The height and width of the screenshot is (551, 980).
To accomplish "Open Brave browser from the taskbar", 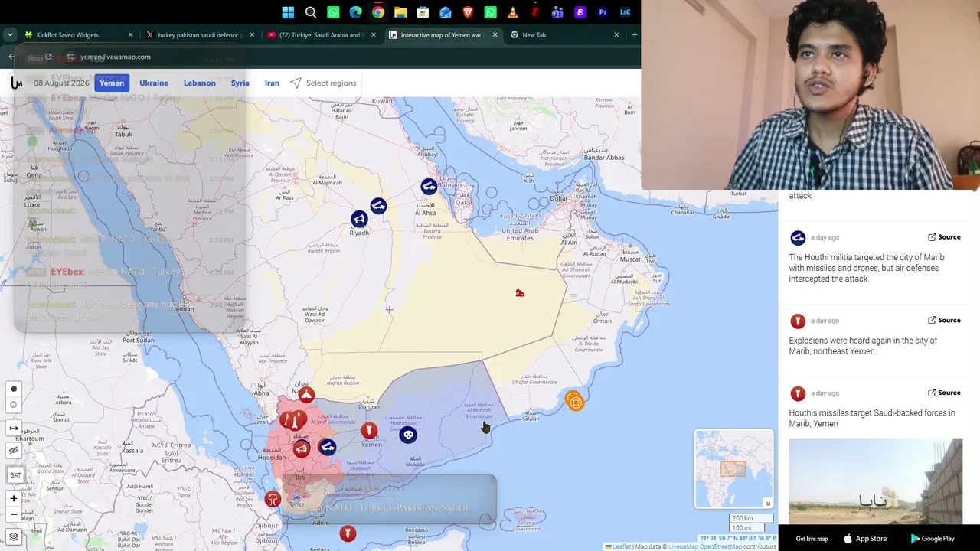I will [468, 12].
